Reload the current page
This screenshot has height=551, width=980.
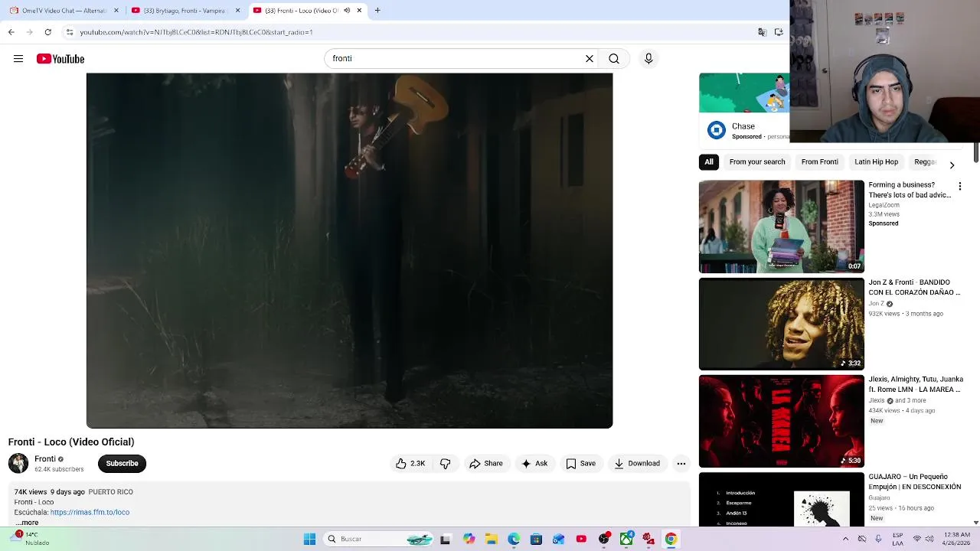pos(47,32)
